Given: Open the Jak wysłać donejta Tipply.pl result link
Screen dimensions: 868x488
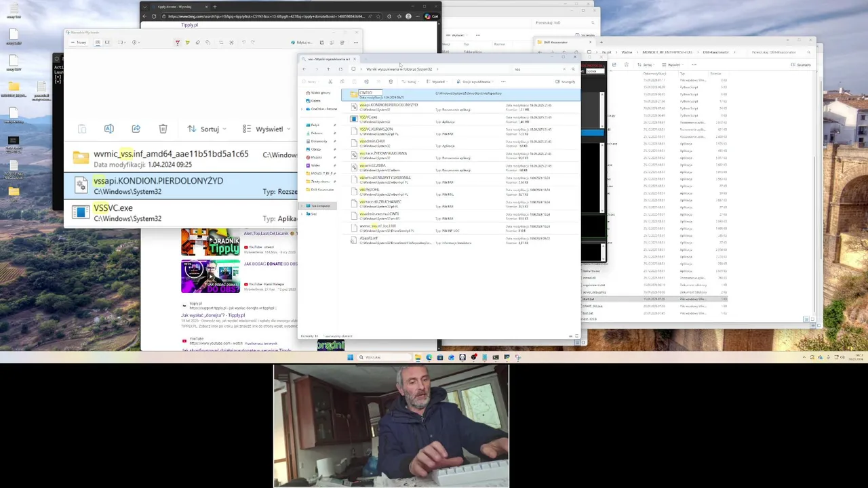Looking at the screenshot, I should (213, 315).
